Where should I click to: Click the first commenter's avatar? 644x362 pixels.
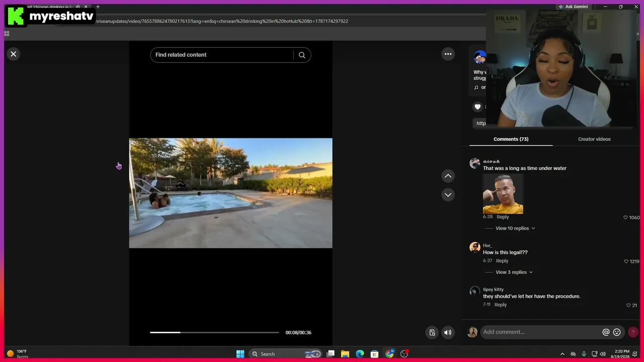(x=475, y=163)
